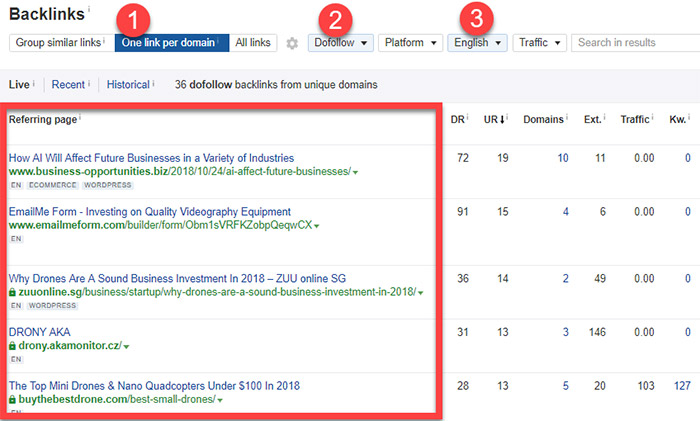Sort by the Ext. column header
The image size is (700, 421).
[593, 120]
